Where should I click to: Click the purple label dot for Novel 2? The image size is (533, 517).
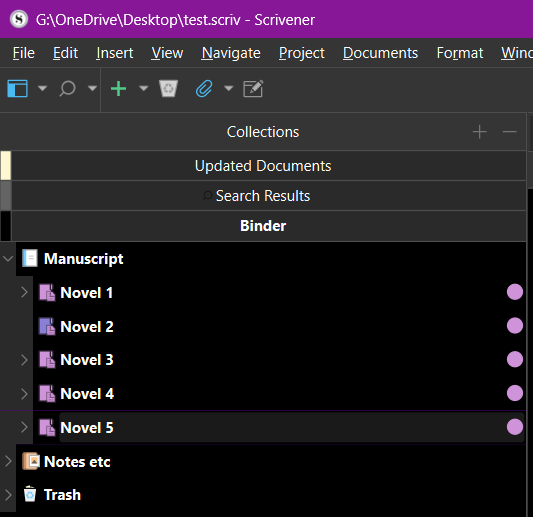[x=515, y=326]
